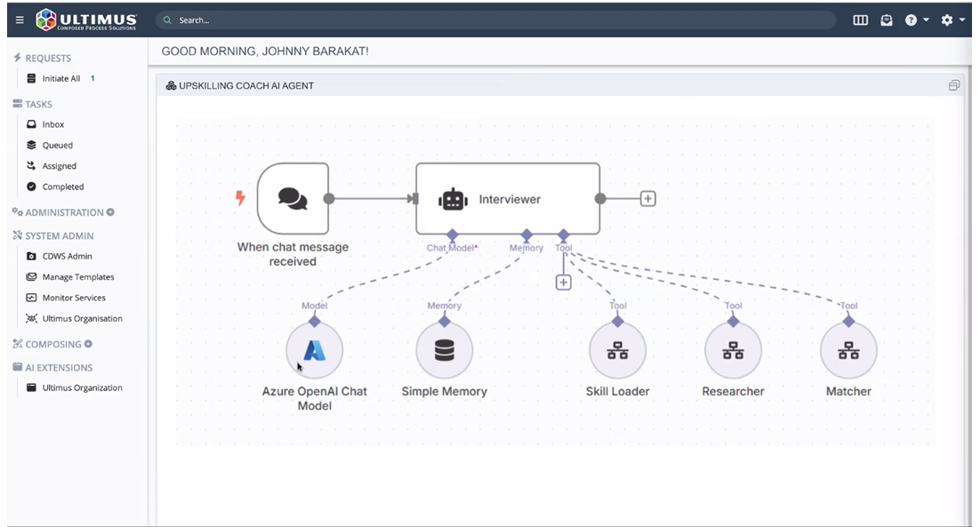The height and width of the screenshot is (527, 980).
Task: Select the Simple Memory database node
Action: [x=445, y=350]
